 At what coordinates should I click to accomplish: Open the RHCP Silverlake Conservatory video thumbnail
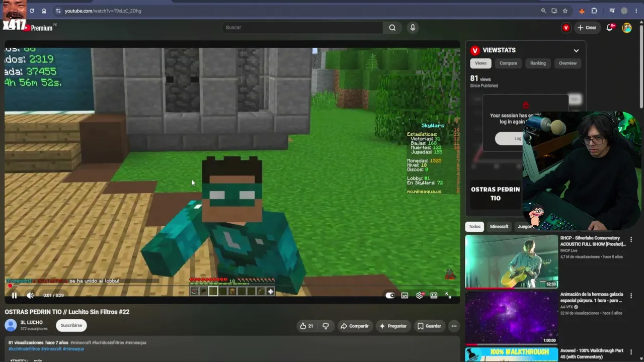coord(512,261)
